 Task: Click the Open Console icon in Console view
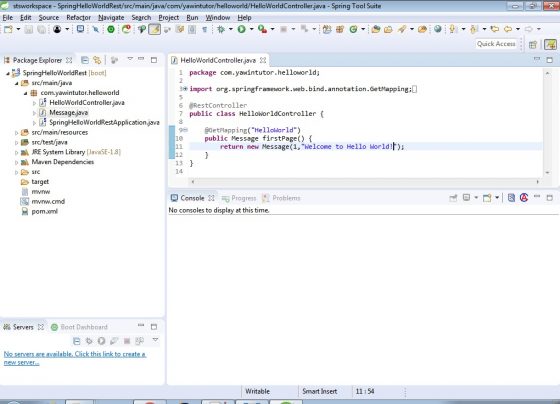coord(487,198)
